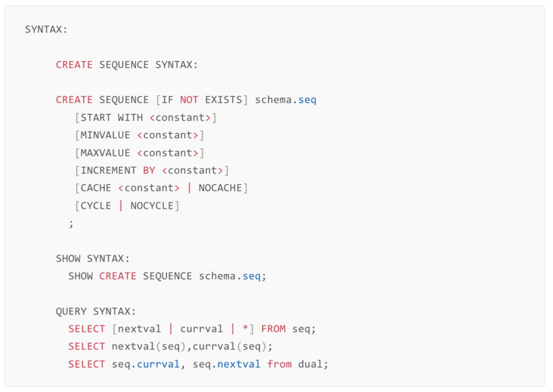Image resolution: width=553 pixels, height=392 pixels.
Task: Click the 'SHOW SYNTAX:' heading
Action: 92,258
